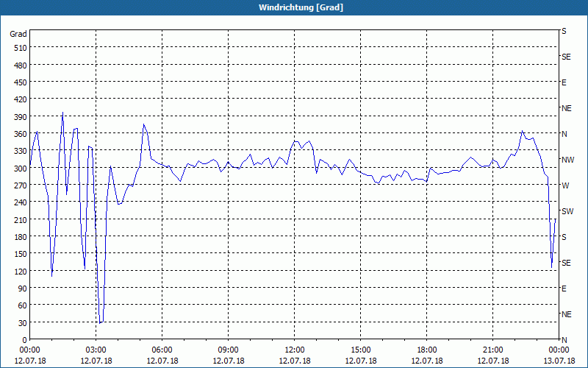Screen dimensions: 588x368
Task: Click the 06:00 time label
Action: pyautogui.click(x=162, y=350)
